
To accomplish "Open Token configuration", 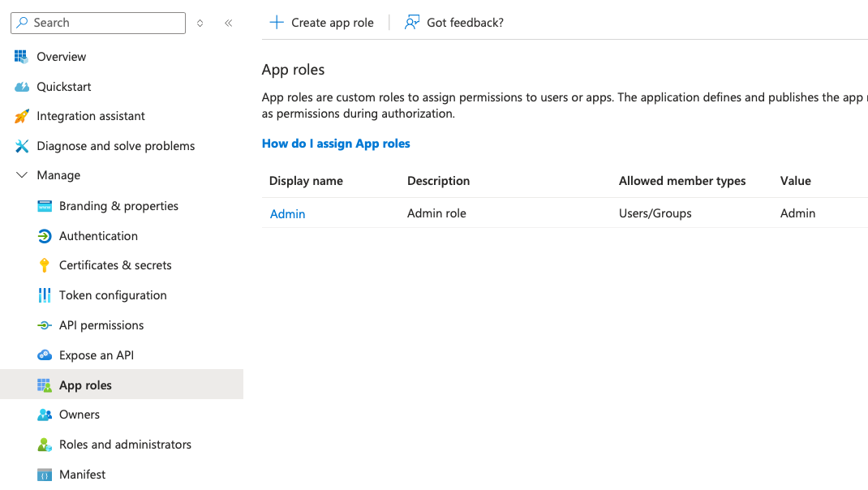I will [113, 295].
